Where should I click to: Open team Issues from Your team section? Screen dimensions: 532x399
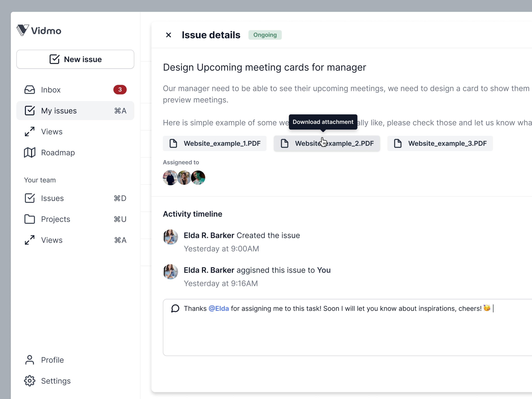(52, 198)
